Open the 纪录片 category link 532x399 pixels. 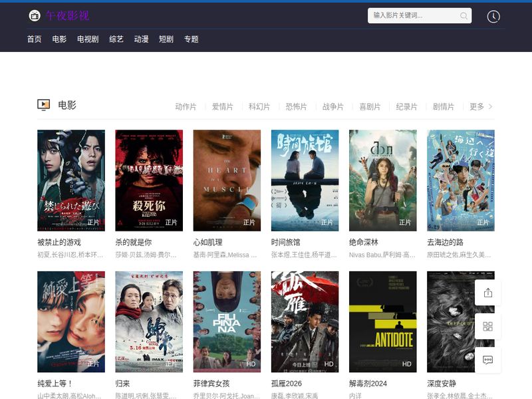(x=406, y=106)
